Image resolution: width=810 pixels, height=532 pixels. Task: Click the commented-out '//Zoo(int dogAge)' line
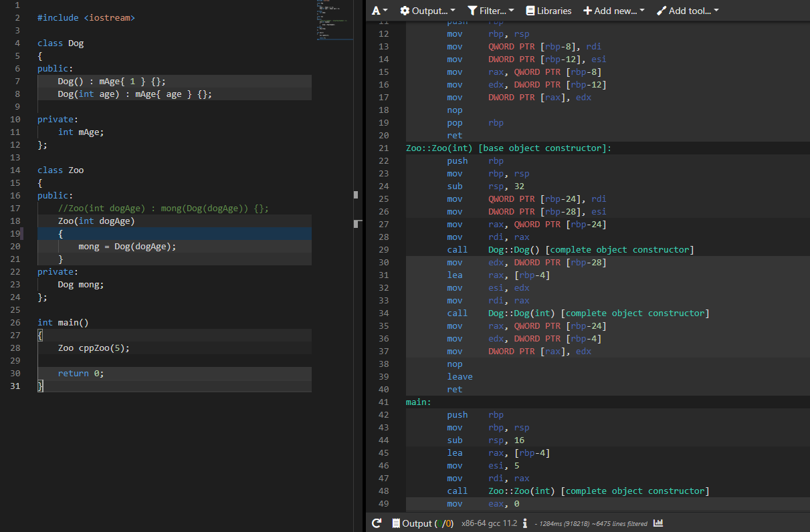point(163,209)
